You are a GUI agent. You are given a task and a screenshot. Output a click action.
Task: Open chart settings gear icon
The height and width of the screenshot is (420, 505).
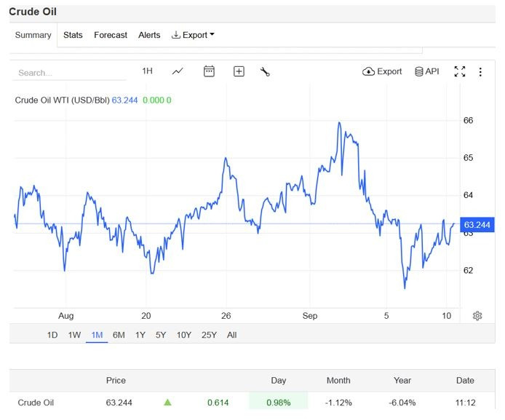[x=477, y=316]
